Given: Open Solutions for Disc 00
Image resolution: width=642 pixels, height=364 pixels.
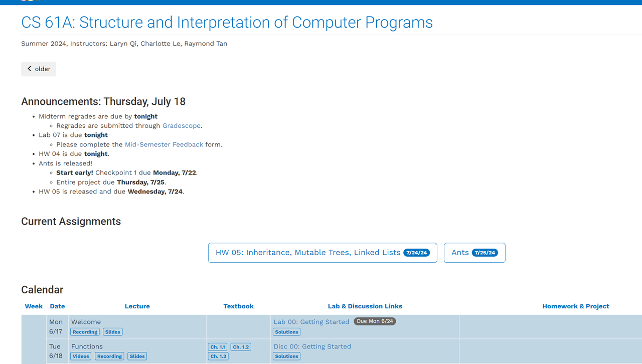Looking at the screenshot, I should click(x=286, y=356).
